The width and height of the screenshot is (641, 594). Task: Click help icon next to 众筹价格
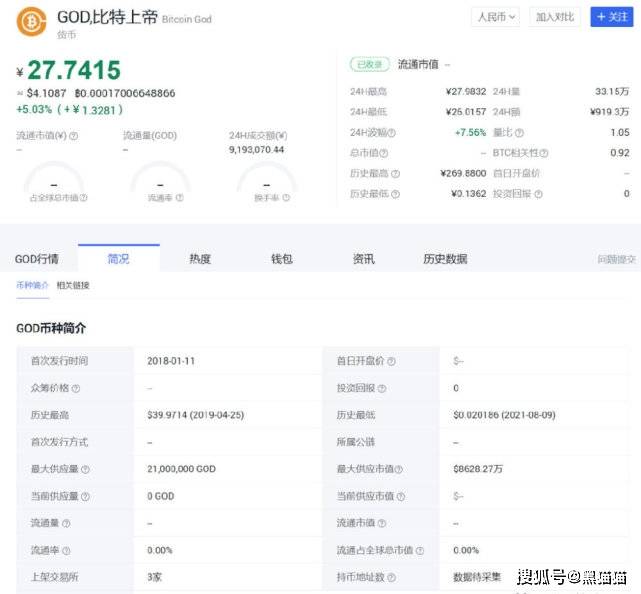(x=76, y=388)
